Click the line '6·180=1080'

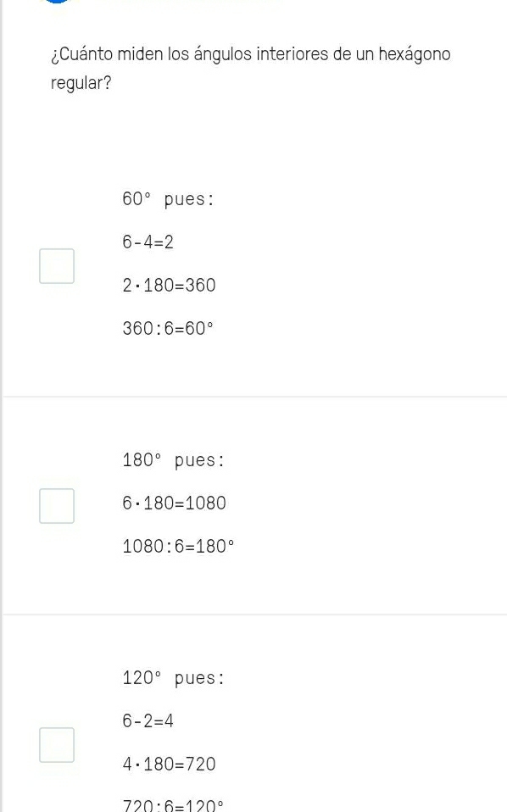point(174,503)
